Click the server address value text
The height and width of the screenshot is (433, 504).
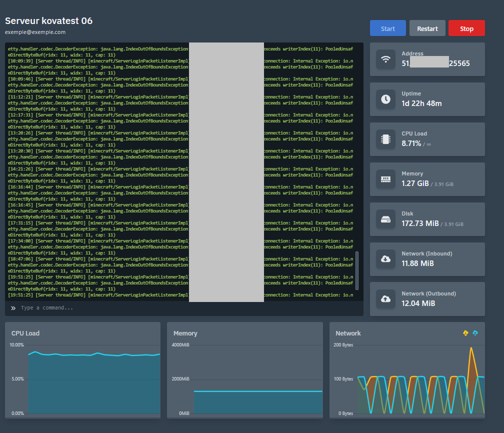(435, 63)
